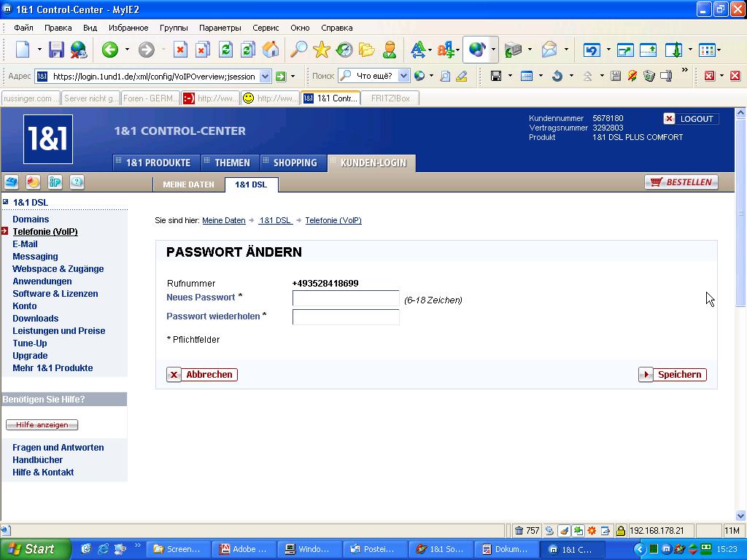Open favorites with the yellow star
Screen dimensions: 747x560
click(x=322, y=50)
